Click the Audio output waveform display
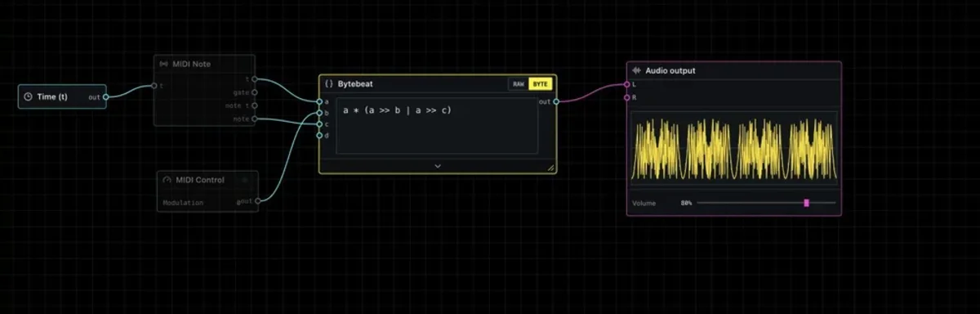This screenshot has height=314, width=980. click(x=733, y=149)
